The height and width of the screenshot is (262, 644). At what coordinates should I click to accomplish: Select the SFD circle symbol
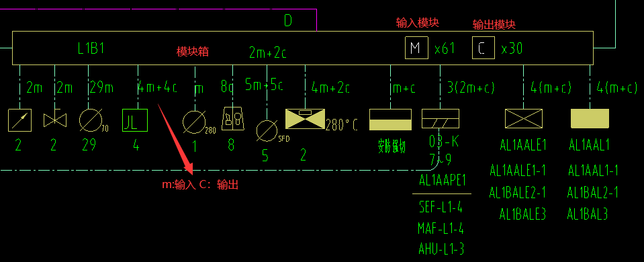[x=267, y=130]
